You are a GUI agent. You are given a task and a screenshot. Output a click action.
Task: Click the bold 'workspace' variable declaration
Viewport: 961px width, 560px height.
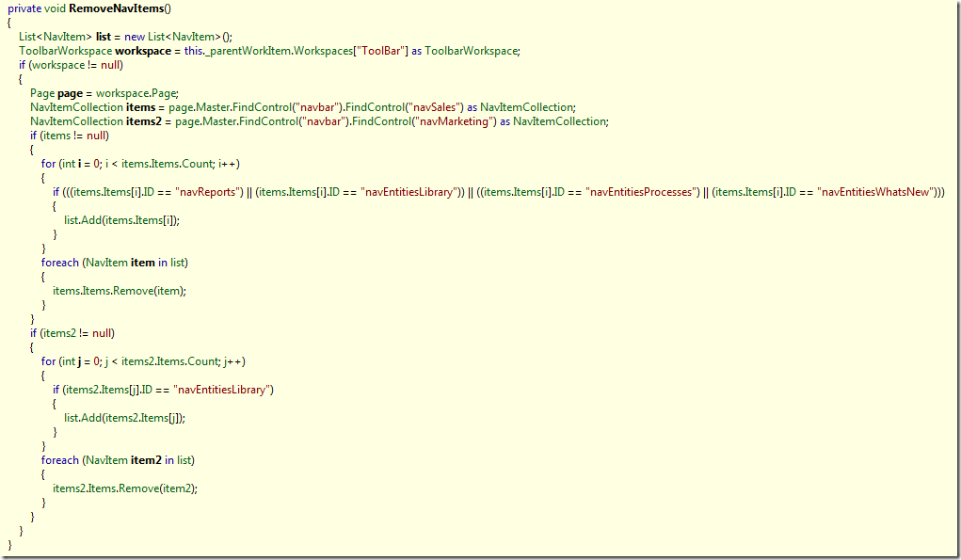pyautogui.click(x=143, y=51)
